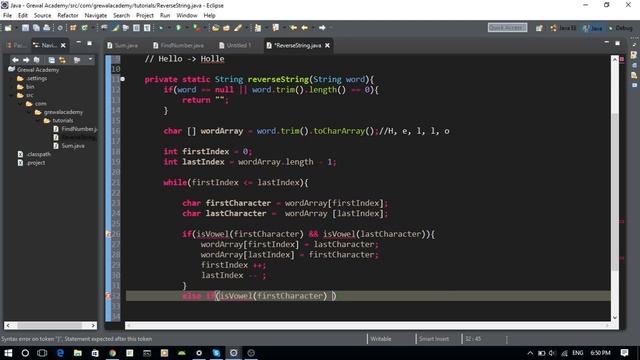Collapse the grewalacademy folder in Navigator
Screen dimensions: 640x360
[29, 112]
